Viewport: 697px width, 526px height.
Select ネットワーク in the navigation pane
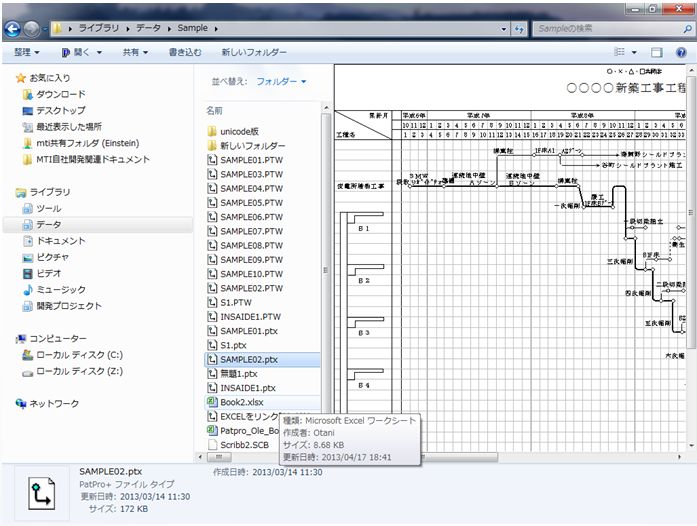coord(54,404)
